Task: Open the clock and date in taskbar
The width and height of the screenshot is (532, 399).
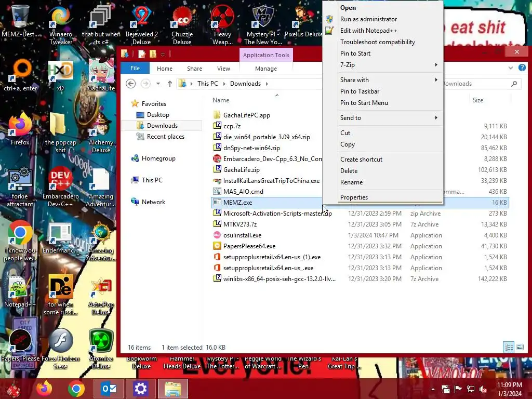Action: pos(510,389)
